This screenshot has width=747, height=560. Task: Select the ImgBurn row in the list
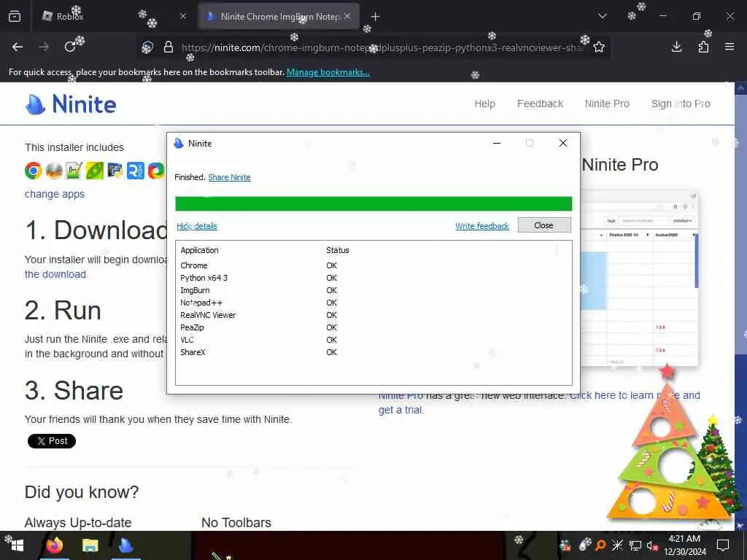click(373, 290)
